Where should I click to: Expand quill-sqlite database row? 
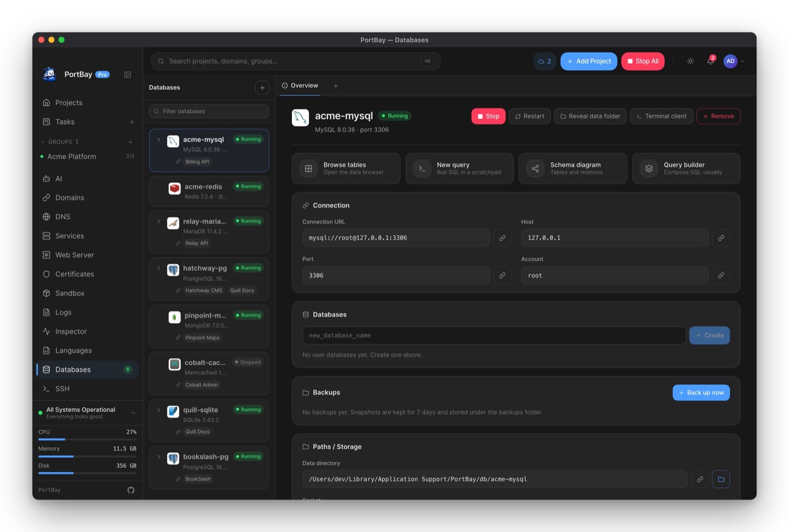click(x=159, y=410)
